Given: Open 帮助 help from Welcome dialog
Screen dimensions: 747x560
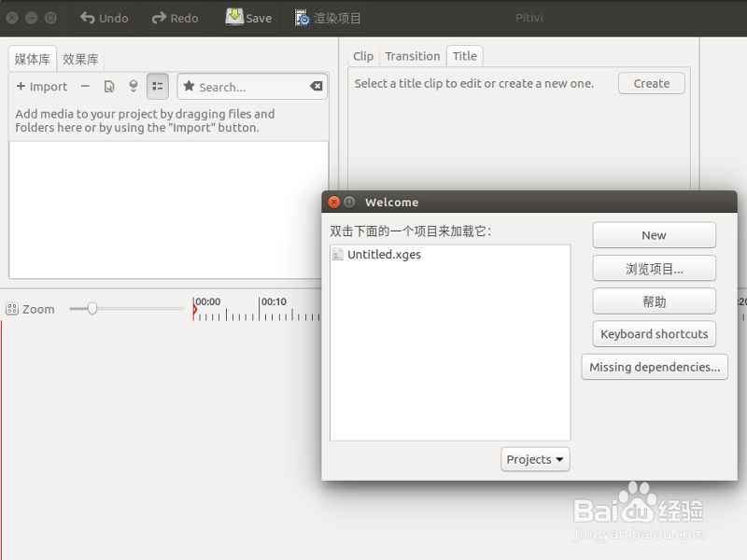Looking at the screenshot, I should pyautogui.click(x=655, y=301).
